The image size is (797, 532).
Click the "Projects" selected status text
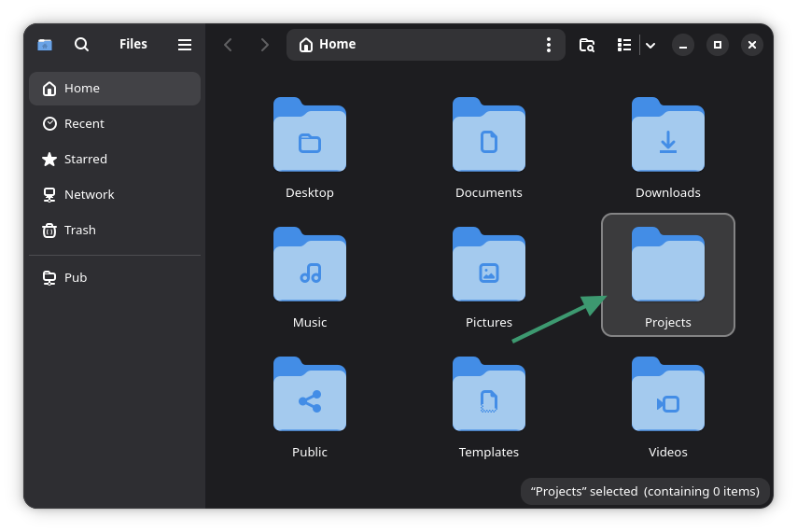click(x=645, y=491)
